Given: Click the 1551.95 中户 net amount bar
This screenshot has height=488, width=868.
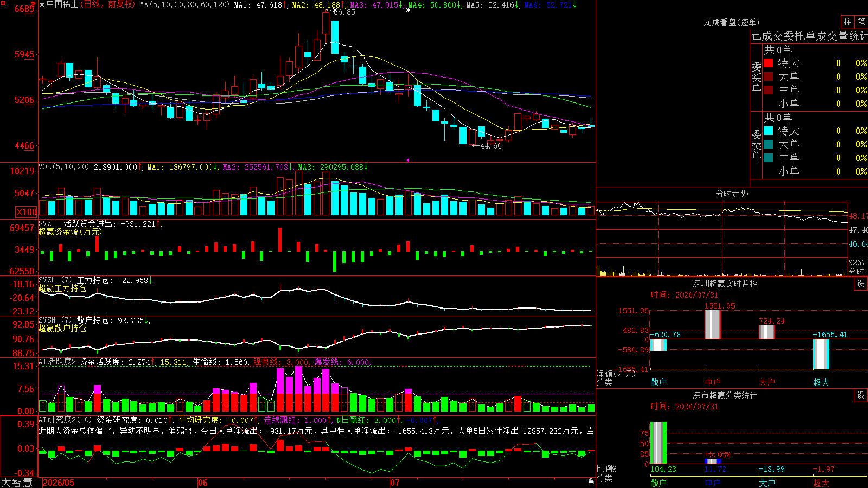Looking at the screenshot, I should click(713, 325).
